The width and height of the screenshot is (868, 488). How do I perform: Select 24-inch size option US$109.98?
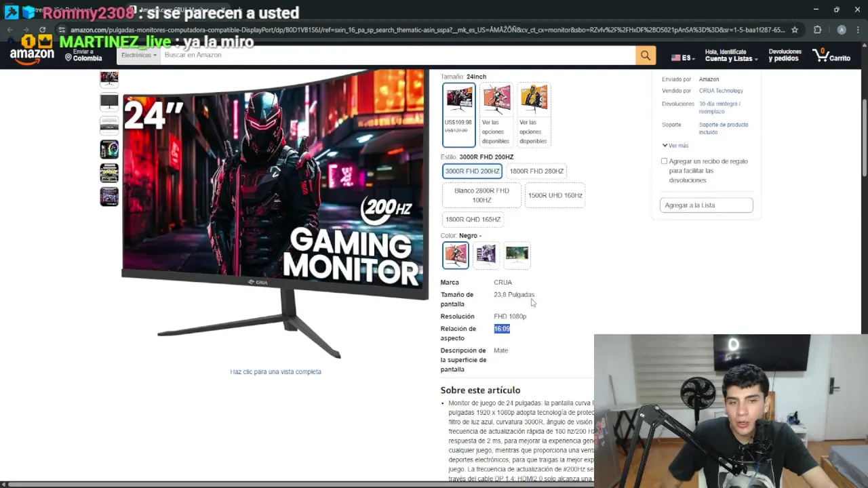(x=459, y=115)
